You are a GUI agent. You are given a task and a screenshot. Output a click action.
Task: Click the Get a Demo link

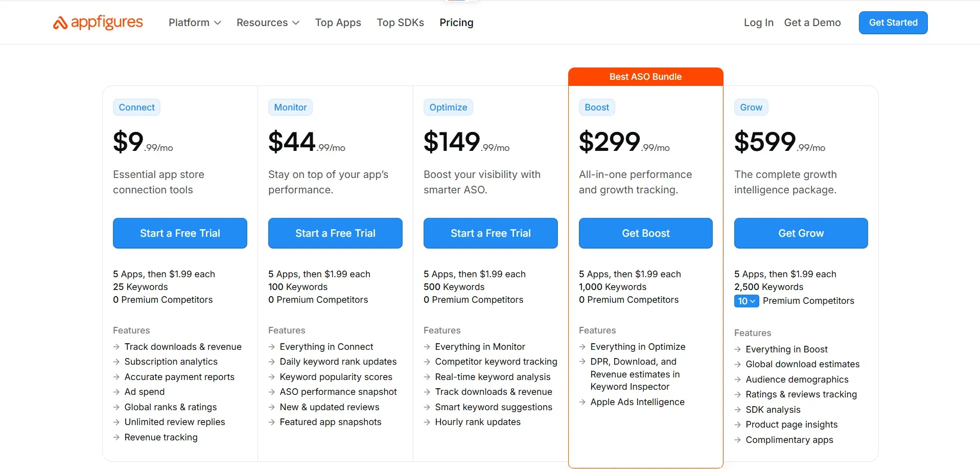[812, 23]
